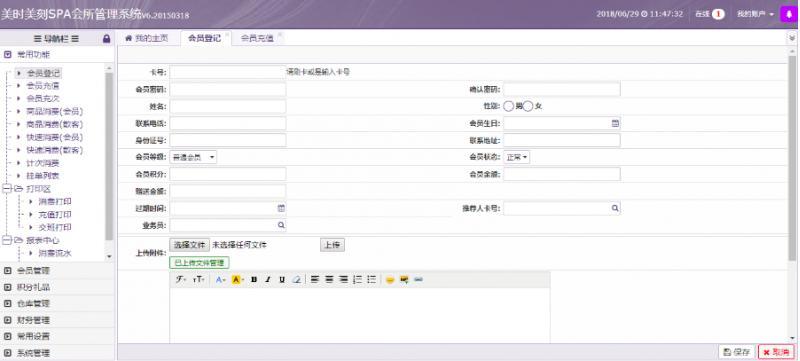Close the 会员充值 tab
The height and width of the screenshot is (361, 800).
280,35
